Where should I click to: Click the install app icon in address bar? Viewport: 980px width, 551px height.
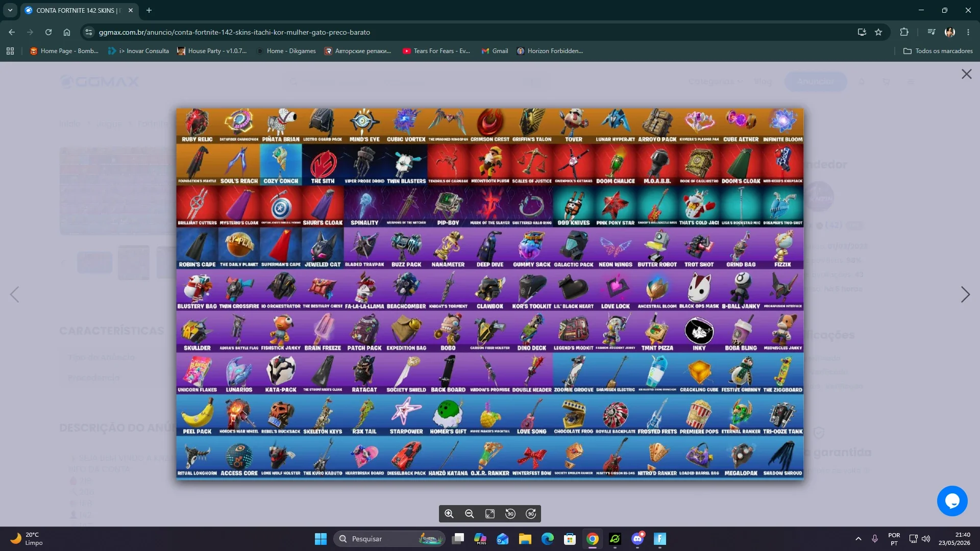click(862, 32)
